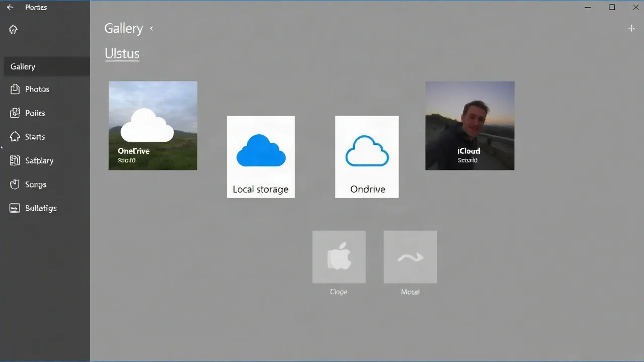This screenshot has width=644, height=362.
Task: Click the outlined cloud icon in Ondrive tile
Action: (x=367, y=151)
